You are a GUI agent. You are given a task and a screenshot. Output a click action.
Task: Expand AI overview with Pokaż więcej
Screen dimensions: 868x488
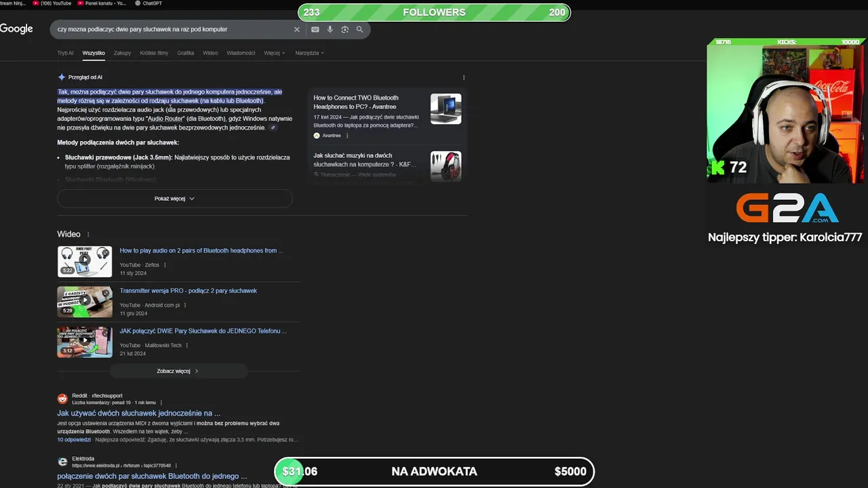[175, 199]
